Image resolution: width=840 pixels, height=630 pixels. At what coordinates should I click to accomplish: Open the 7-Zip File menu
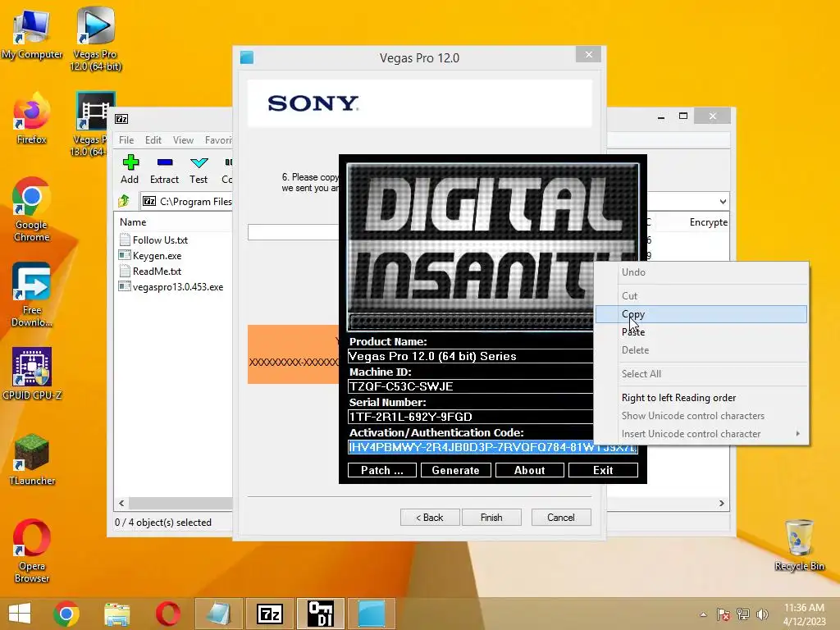126,139
